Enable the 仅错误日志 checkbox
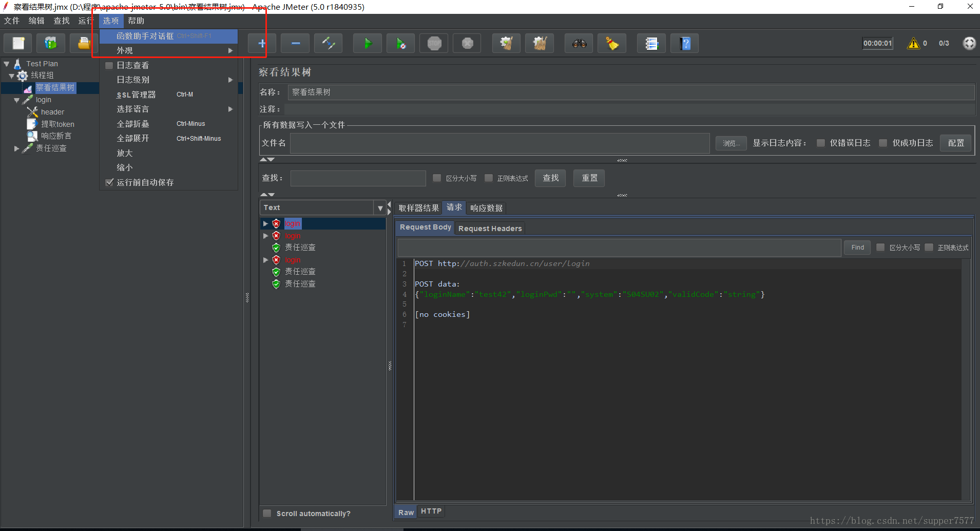This screenshot has width=980, height=531. pos(821,143)
